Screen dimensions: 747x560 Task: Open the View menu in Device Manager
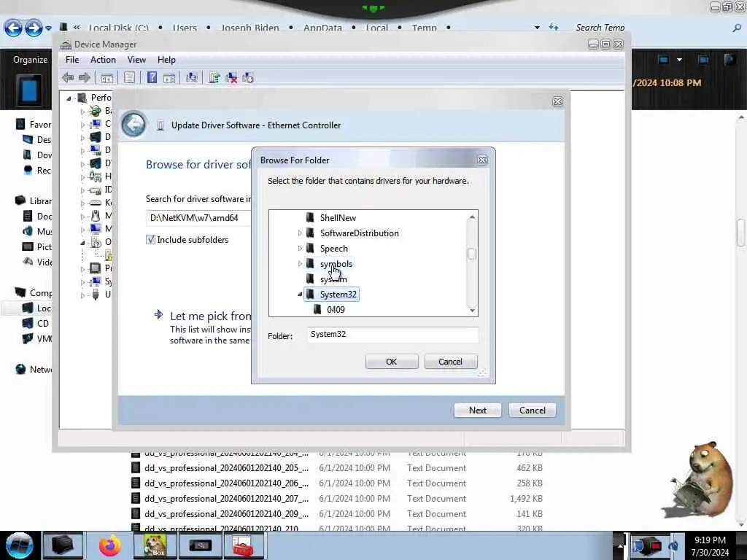(x=136, y=60)
